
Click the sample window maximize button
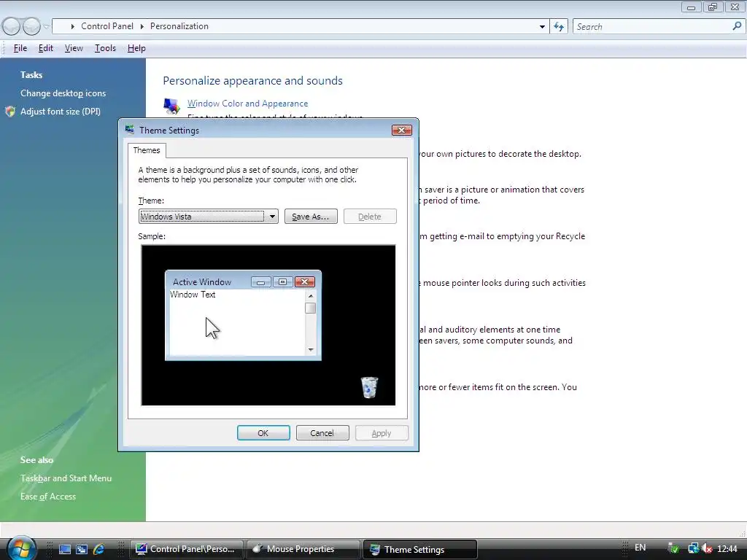[282, 282]
